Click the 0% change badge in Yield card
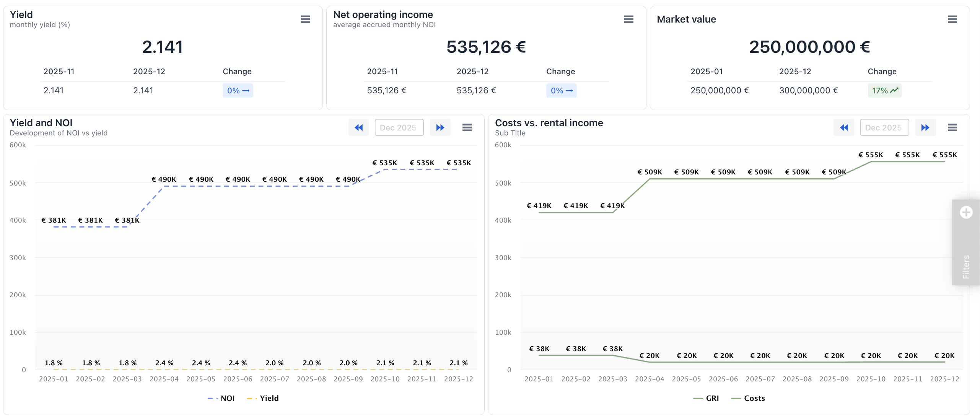The height and width of the screenshot is (420, 980). coord(238,91)
